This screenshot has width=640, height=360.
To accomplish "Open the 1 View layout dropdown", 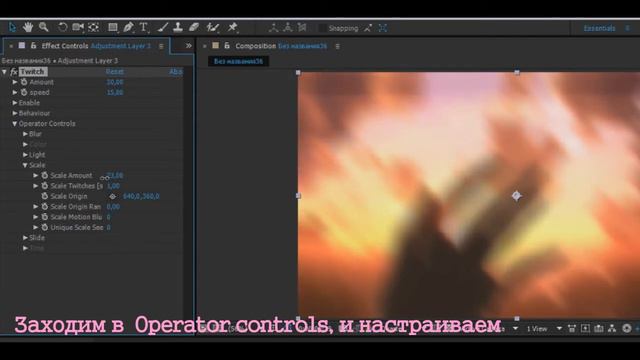I will (x=544, y=328).
